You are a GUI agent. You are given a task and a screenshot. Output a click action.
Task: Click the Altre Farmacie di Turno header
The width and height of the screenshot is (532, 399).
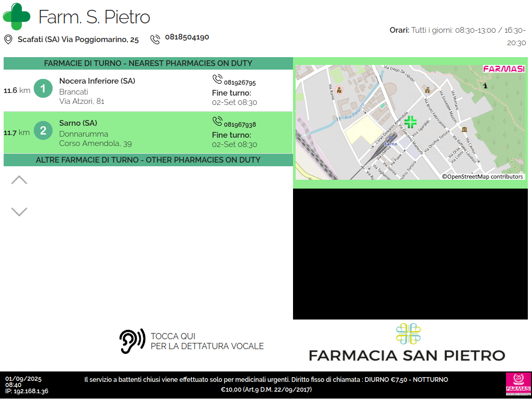click(x=148, y=160)
